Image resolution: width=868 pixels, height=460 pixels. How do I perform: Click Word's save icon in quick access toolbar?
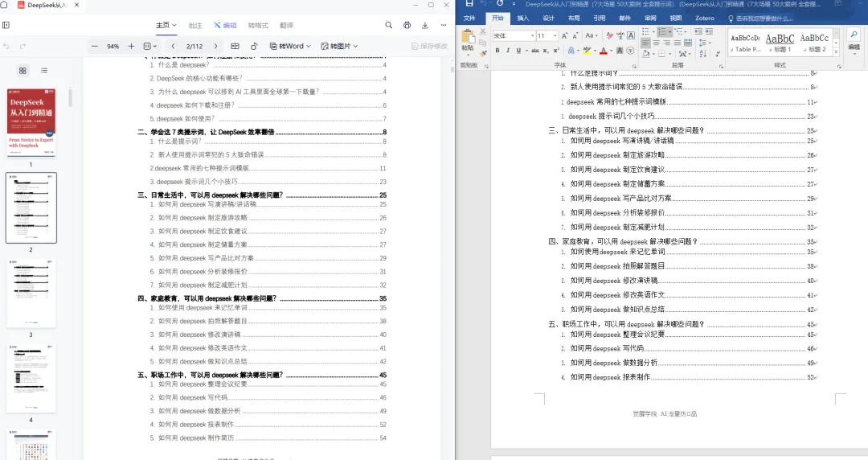tap(469, 3)
